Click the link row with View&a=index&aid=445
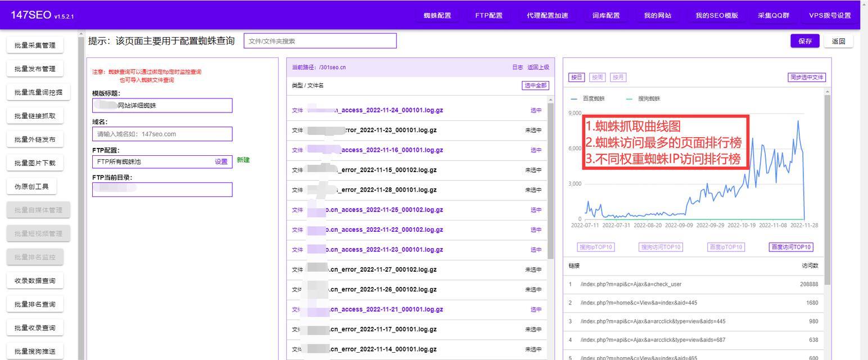The height and width of the screenshot is (360, 868). (693, 303)
